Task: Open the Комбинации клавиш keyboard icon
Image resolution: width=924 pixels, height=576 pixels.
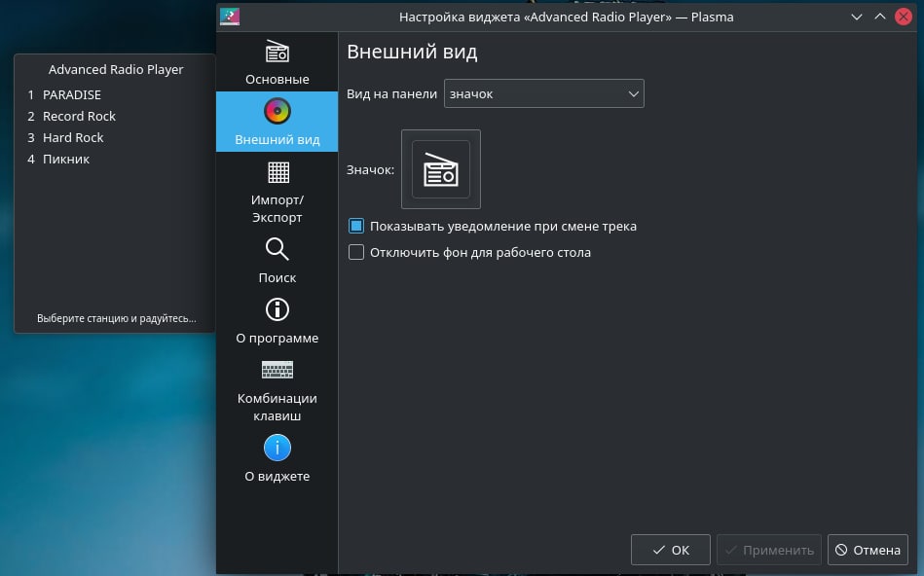Action: 277,370
